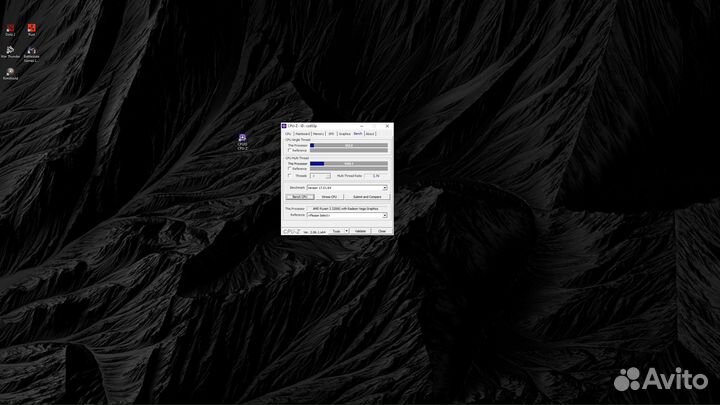Switch to the CPU tab
Viewport: 720px width, 405px height.
(x=288, y=134)
